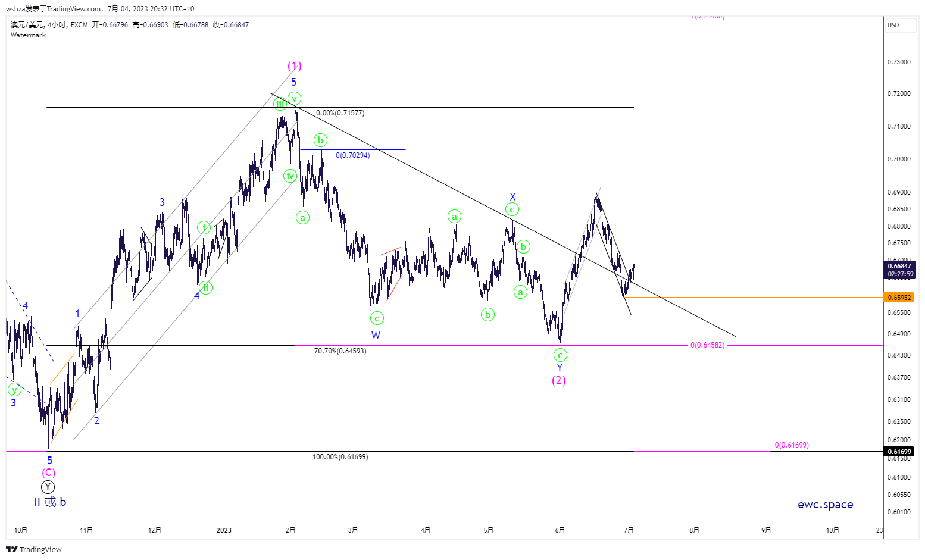This screenshot has height=560, width=925.
Task: Select the 0.00%(0.71577) Fibonacci label
Action: click(340, 113)
